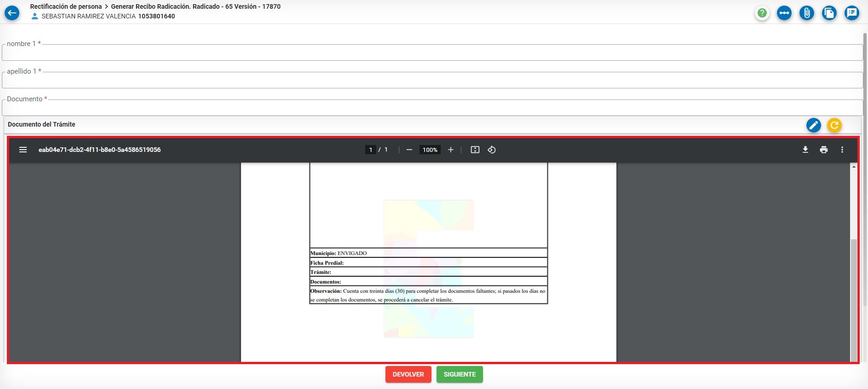
Task: Open attachments with the paperclip icon
Action: [807, 13]
